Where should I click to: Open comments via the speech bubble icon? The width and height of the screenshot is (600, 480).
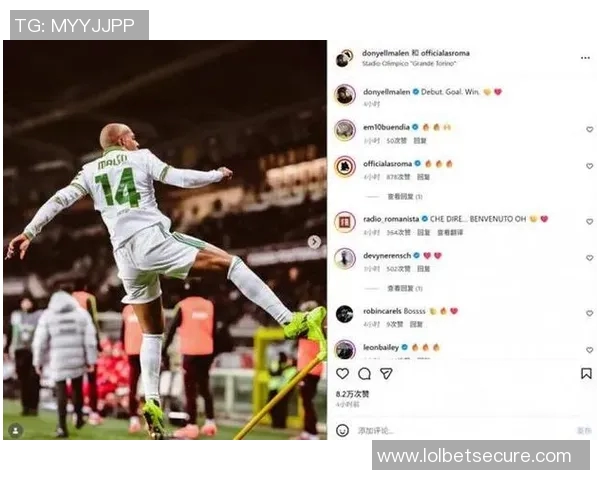pyautogui.click(x=364, y=373)
